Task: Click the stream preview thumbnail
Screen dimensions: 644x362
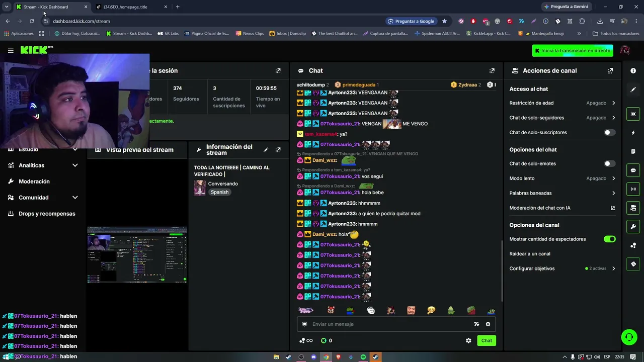Action: coord(137,255)
